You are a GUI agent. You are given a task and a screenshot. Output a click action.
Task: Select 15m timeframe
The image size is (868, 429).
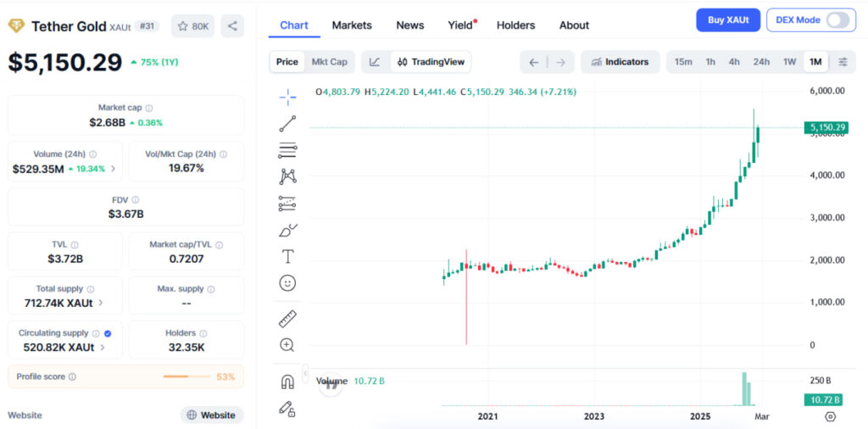click(683, 62)
